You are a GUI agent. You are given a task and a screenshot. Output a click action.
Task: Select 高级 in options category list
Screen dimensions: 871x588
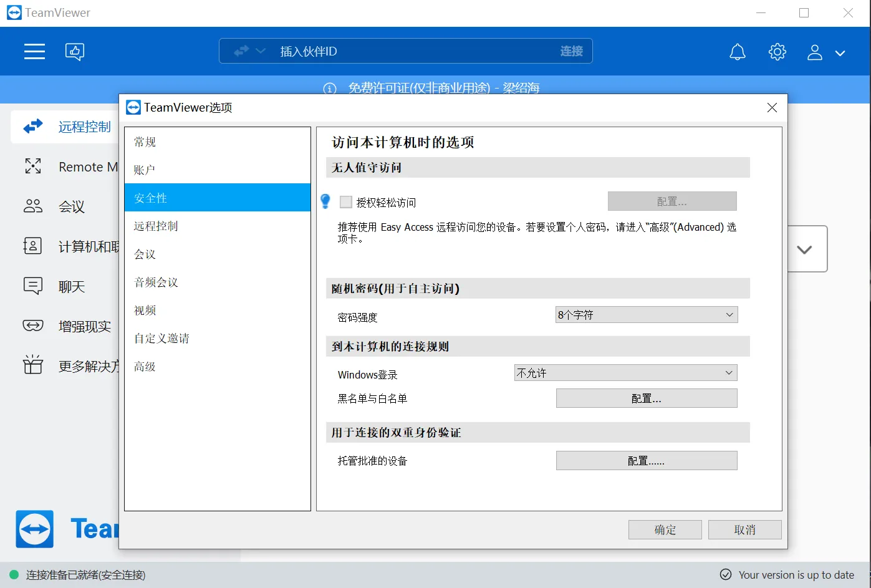pyautogui.click(x=218, y=366)
